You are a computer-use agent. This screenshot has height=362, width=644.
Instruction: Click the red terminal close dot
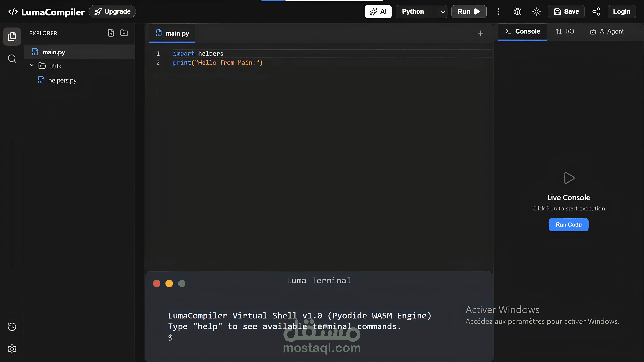tap(156, 284)
